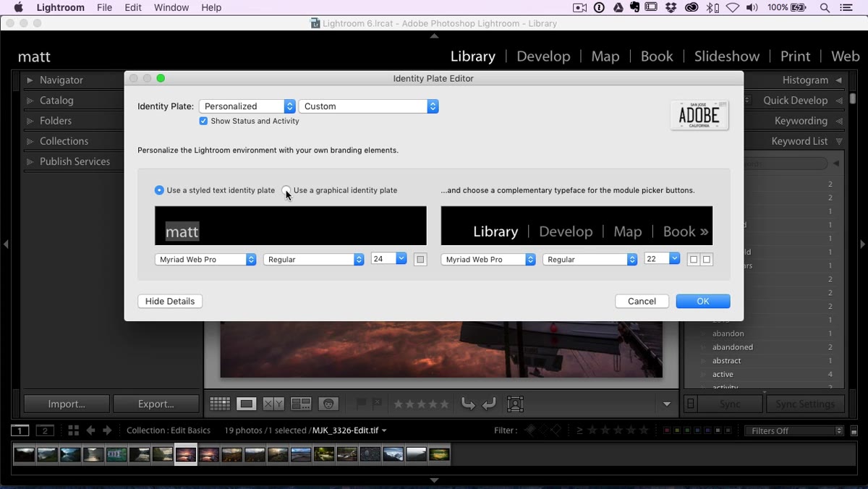Open Evernote menu bar icon
This screenshot has height=489, width=868.
(x=634, y=8)
